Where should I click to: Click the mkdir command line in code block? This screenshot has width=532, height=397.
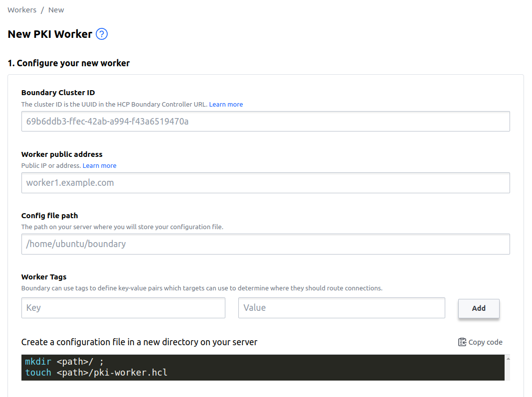[x=65, y=362]
